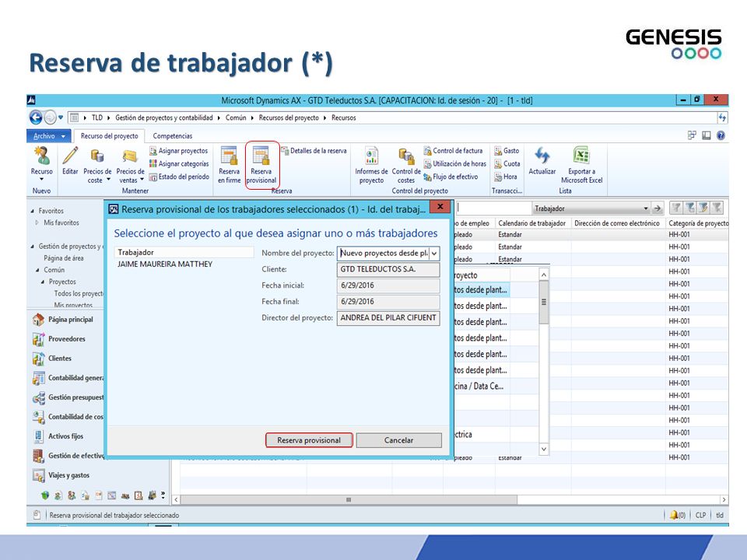Viewport: 747px width, 560px height.
Task: Sort by Calendario de trabajador column
Action: [532, 223]
